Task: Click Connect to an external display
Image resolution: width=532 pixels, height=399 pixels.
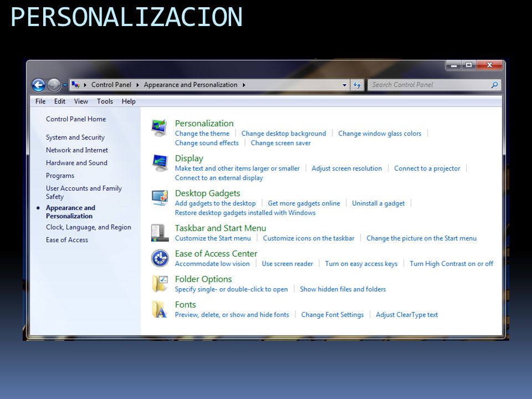Action: (x=219, y=178)
